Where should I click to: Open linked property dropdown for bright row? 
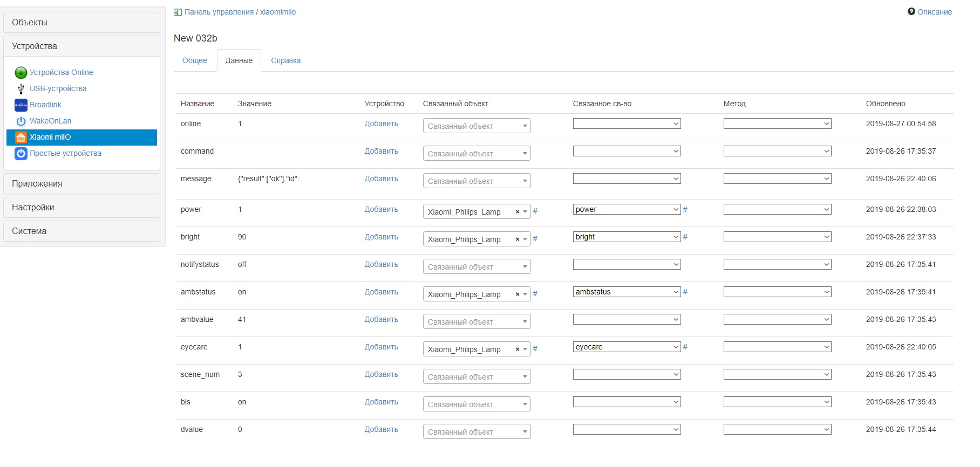click(x=627, y=237)
